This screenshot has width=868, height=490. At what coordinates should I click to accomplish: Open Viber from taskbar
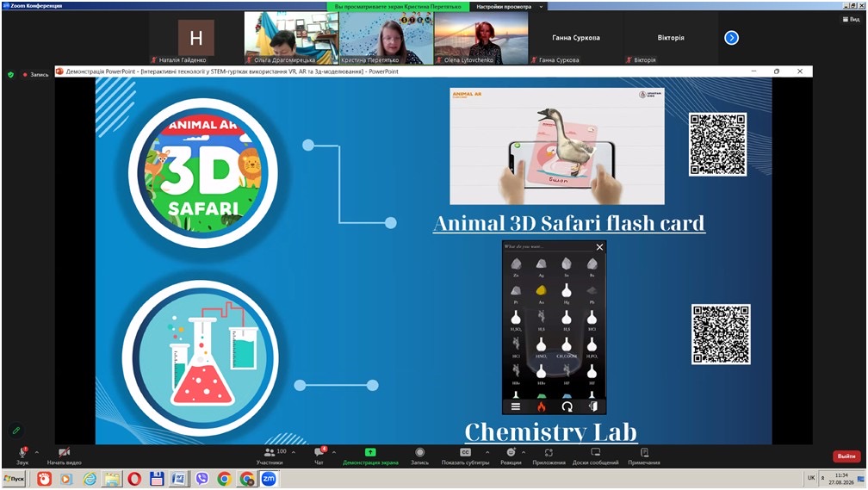click(x=202, y=478)
